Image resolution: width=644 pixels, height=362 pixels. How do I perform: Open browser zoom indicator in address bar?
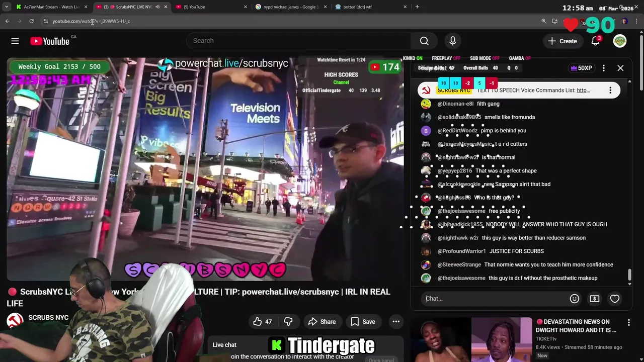click(544, 21)
